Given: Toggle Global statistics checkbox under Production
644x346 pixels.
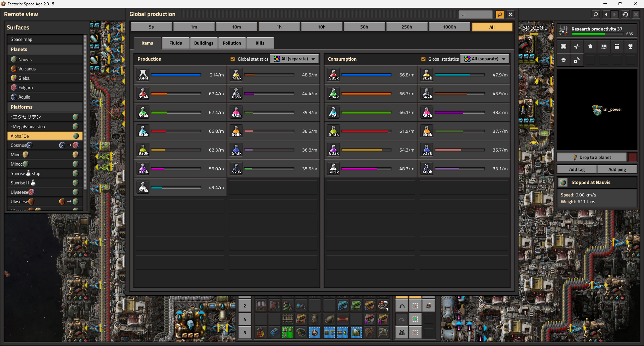Looking at the screenshot, I should pos(233,59).
